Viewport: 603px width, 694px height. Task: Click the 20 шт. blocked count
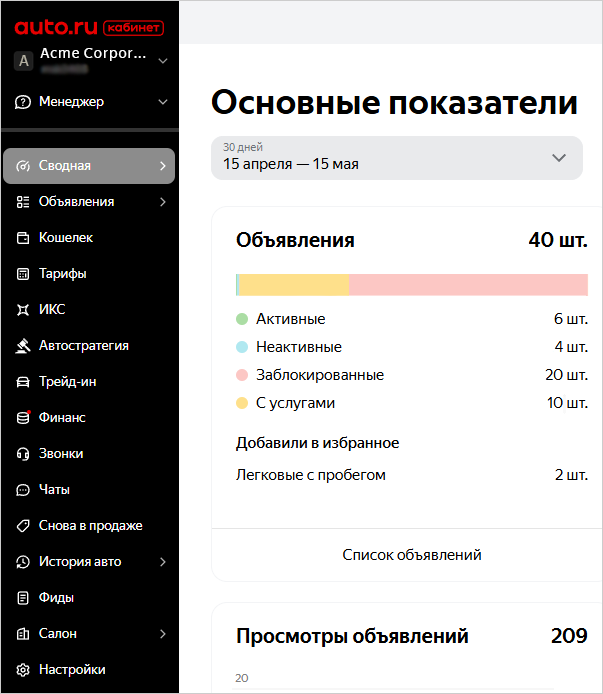coord(566,375)
